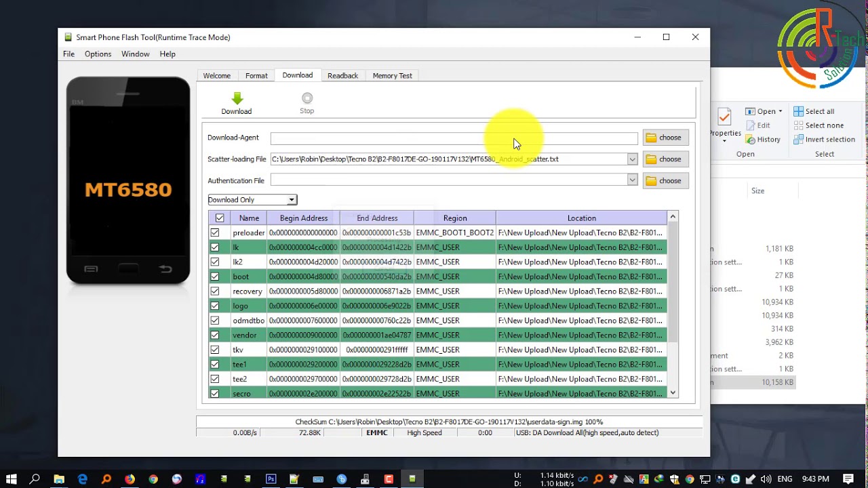The width and height of the screenshot is (868, 488).
Task: Switch to the Memory Test tab
Action: pyautogui.click(x=392, y=76)
